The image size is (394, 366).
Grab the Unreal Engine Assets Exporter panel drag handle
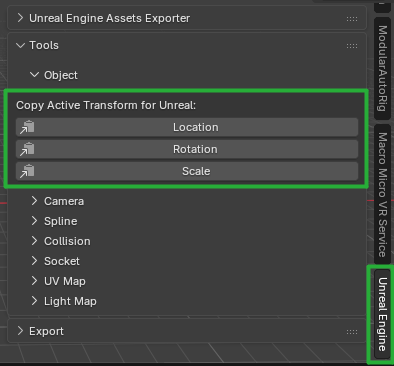pyautogui.click(x=352, y=19)
